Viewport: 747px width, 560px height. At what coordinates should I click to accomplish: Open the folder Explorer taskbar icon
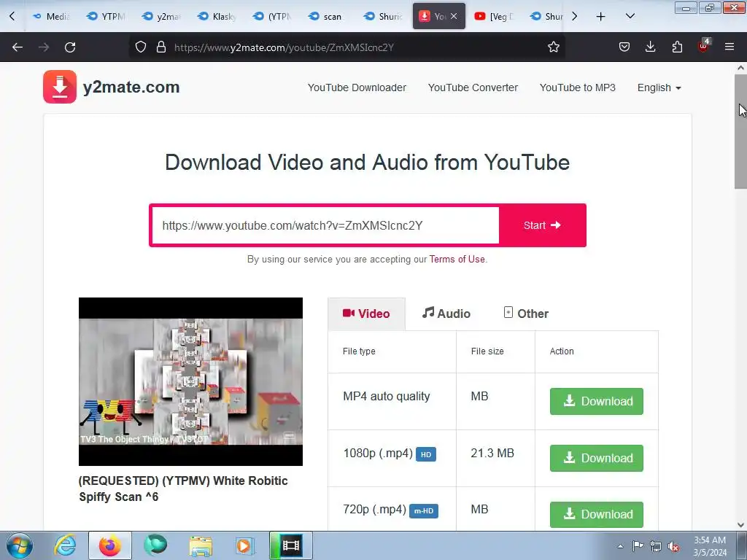[201, 545]
